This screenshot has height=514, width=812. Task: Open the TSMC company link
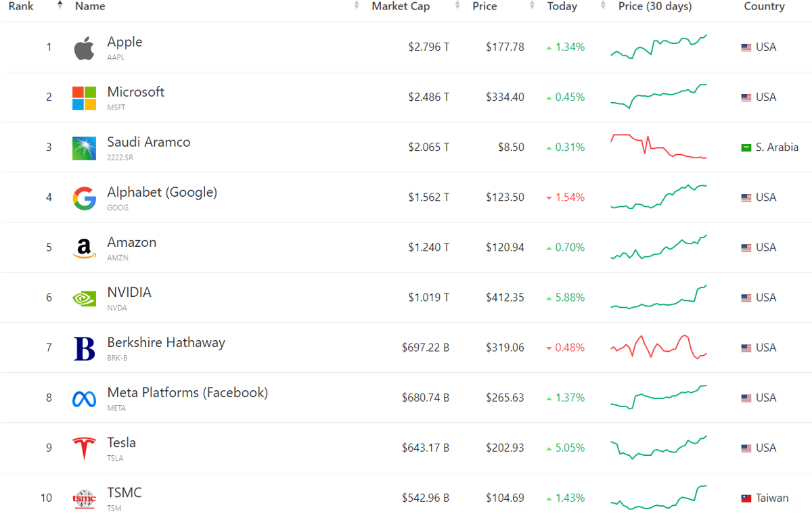125,492
